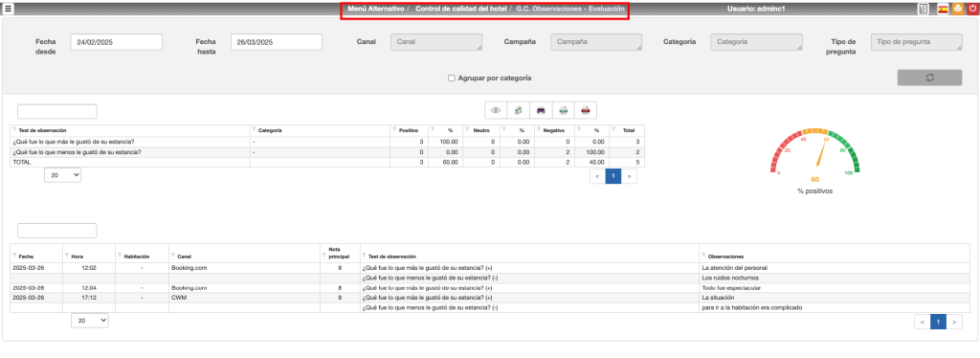Click the "La atención del personal" observation
This screenshot has height=358, width=980.
coord(734,267)
